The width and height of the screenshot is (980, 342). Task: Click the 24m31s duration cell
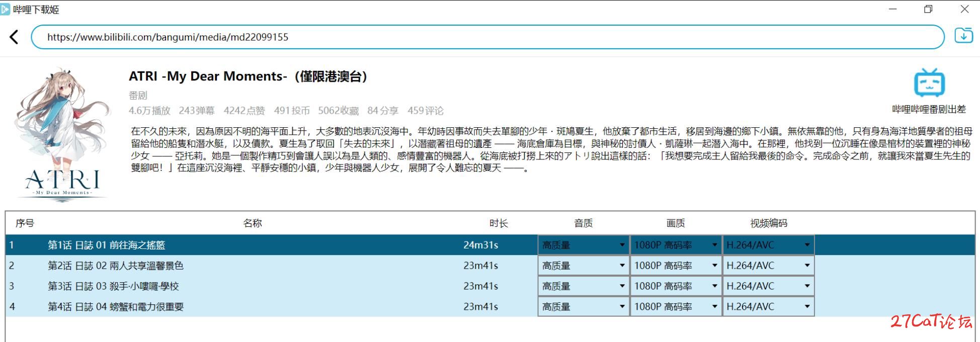[x=480, y=245]
